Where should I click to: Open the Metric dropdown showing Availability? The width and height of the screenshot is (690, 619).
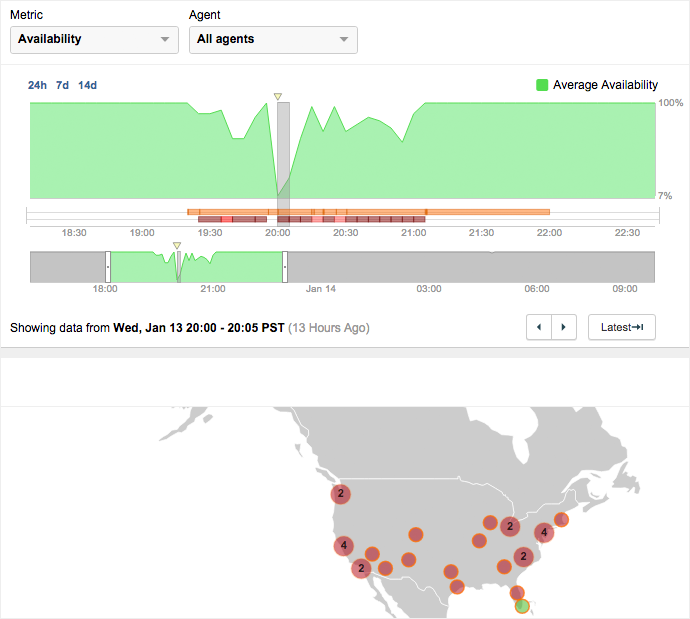(94, 39)
